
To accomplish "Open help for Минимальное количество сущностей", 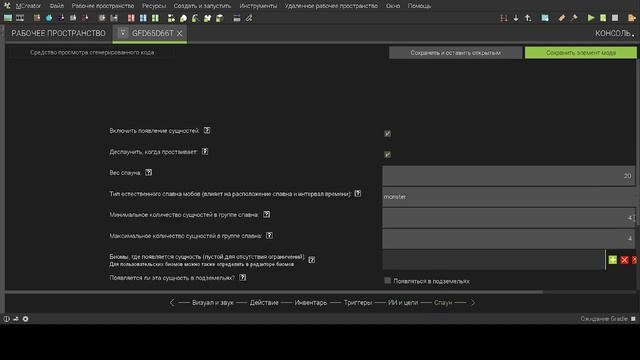I will [267, 215].
